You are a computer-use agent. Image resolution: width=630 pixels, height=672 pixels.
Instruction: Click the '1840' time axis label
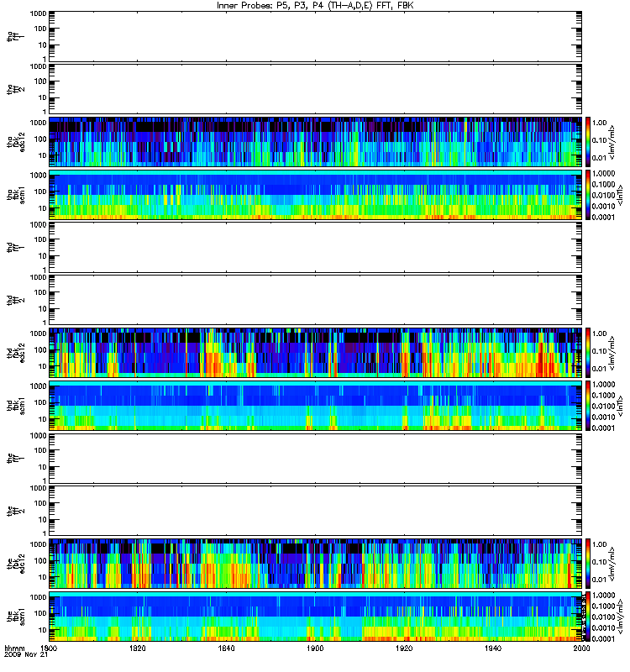(x=226, y=648)
